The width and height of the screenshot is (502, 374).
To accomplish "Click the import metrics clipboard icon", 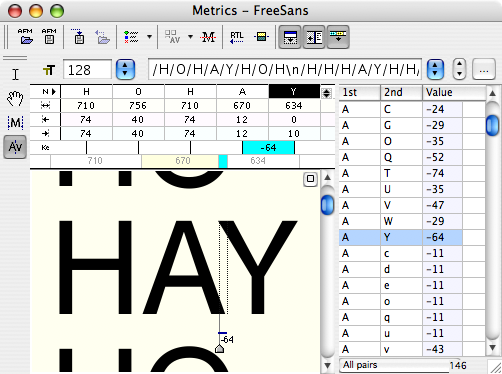I will tap(78, 37).
